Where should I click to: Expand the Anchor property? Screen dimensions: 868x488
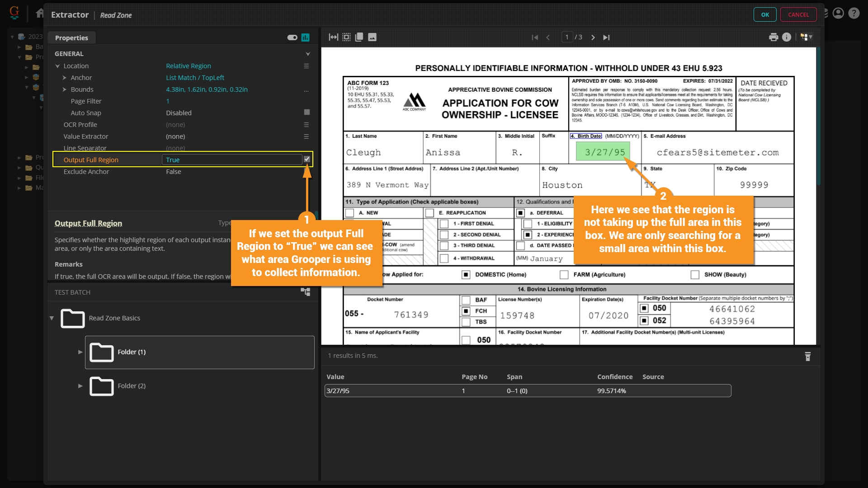click(64, 78)
